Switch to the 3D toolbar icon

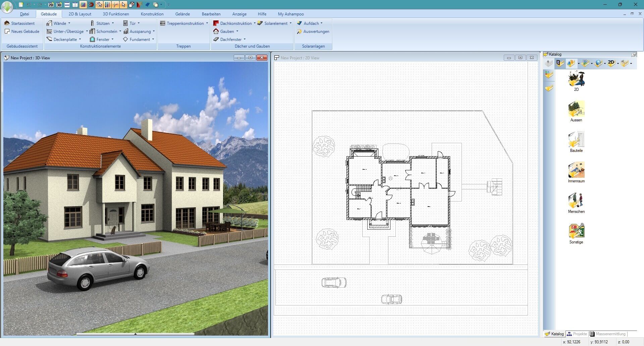pos(59,5)
